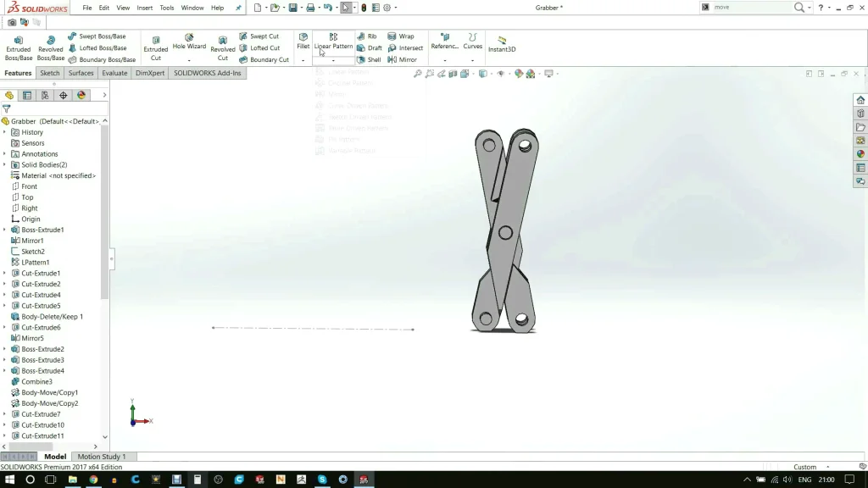Select the Wrap tool
The width and height of the screenshot is (868, 488).
pos(401,36)
